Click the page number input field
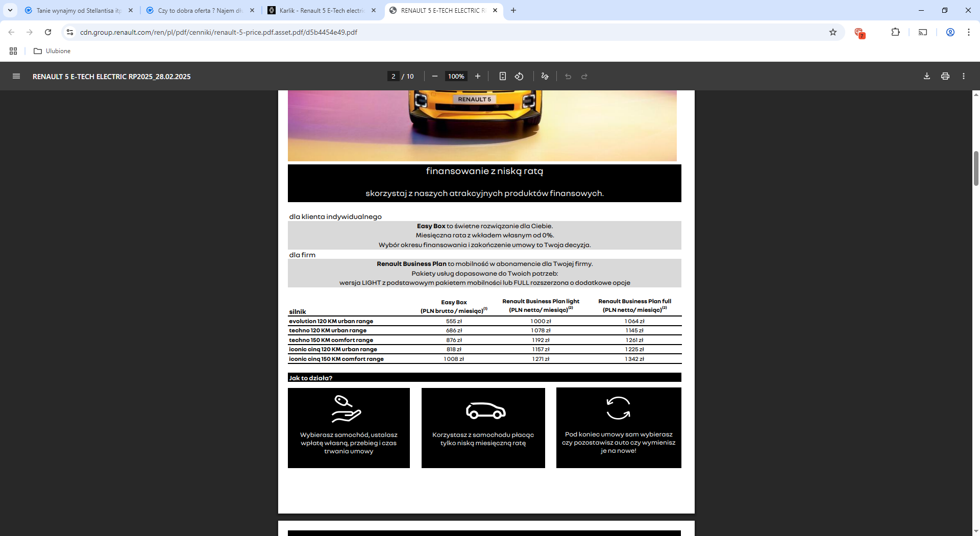Image resolution: width=980 pixels, height=536 pixels. tap(393, 76)
